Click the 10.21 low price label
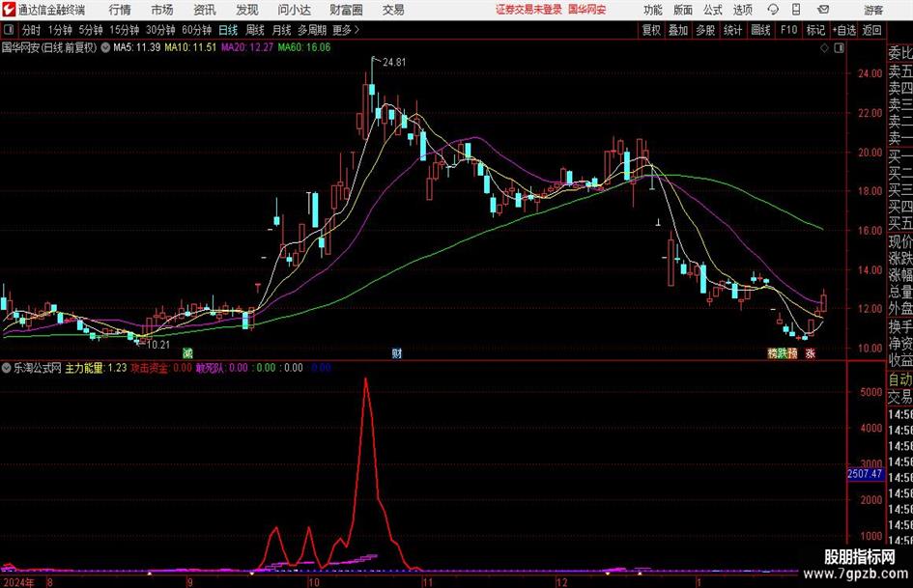This screenshot has width=913, height=588. tap(157, 345)
